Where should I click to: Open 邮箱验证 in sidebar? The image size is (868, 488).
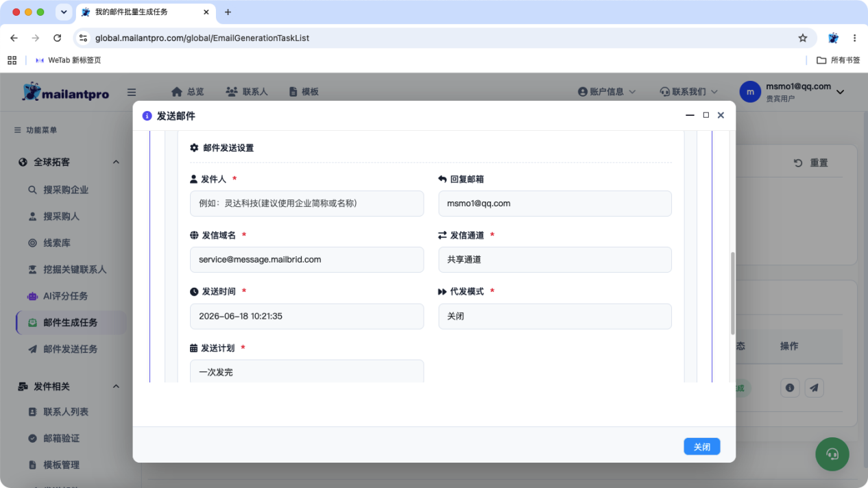(x=61, y=439)
